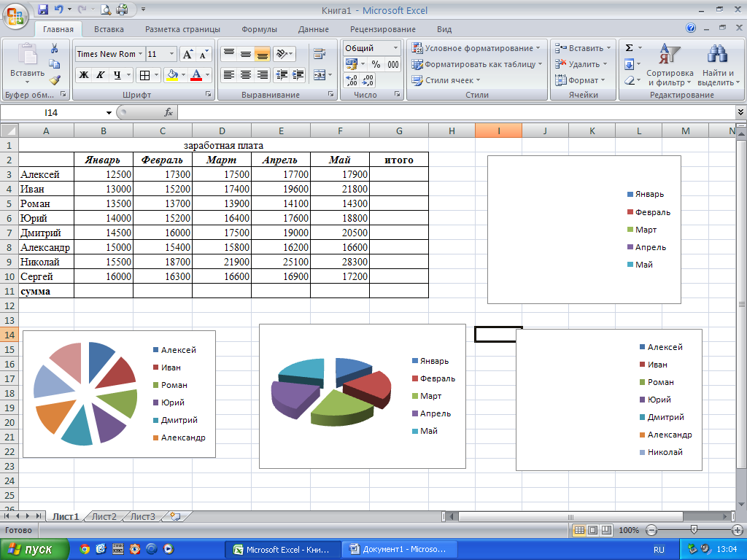Click Удалить cells button

point(581,64)
